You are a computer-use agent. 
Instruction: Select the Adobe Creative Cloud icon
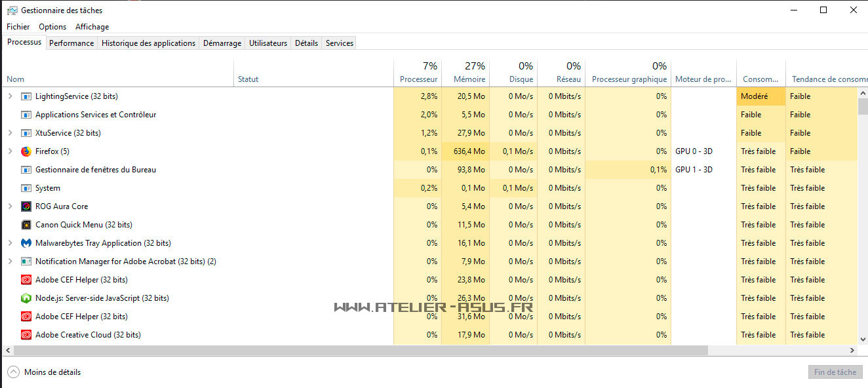26,335
